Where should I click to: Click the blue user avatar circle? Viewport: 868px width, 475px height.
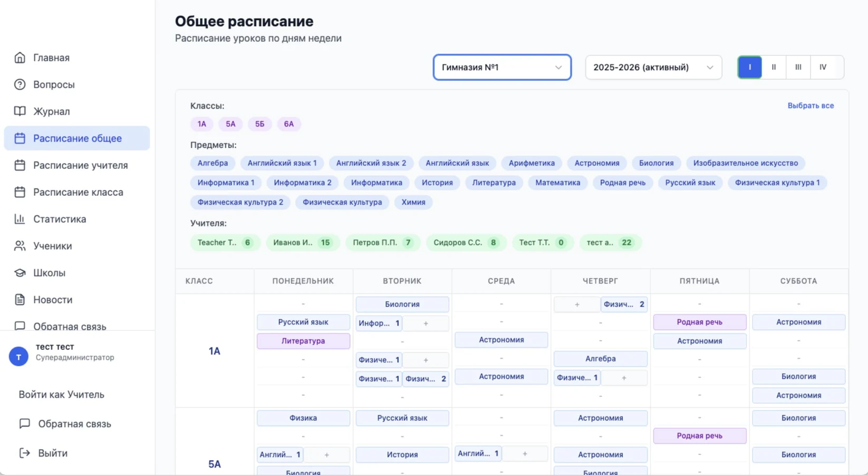coord(18,357)
